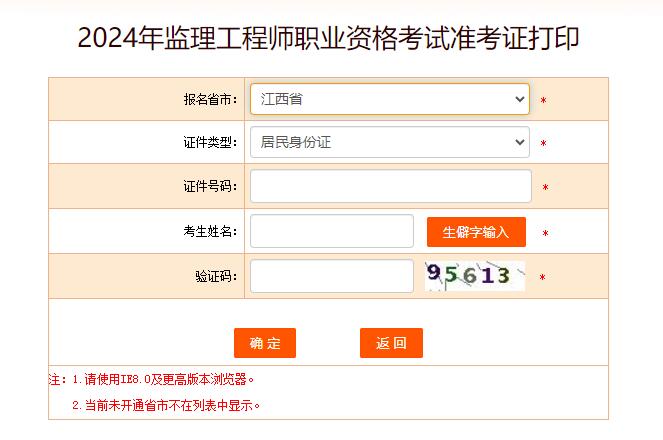Click the note about 未开通省市
The image size is (663, 440).
click(166, 406)
